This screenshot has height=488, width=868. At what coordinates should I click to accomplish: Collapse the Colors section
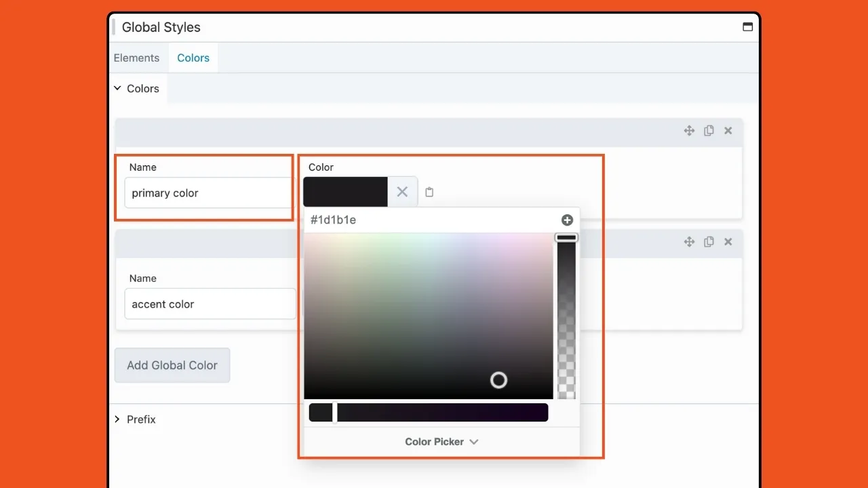point(137,88)
